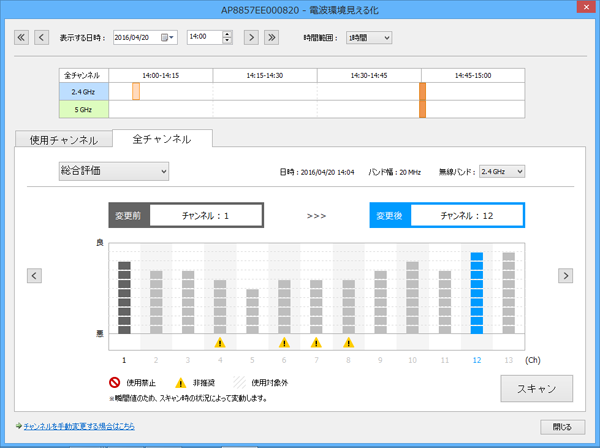Image resolution: width=600 pixels, height=448 pixels.
Task: Select the 全チャンネル tab
Action: (x=162, y=138)
